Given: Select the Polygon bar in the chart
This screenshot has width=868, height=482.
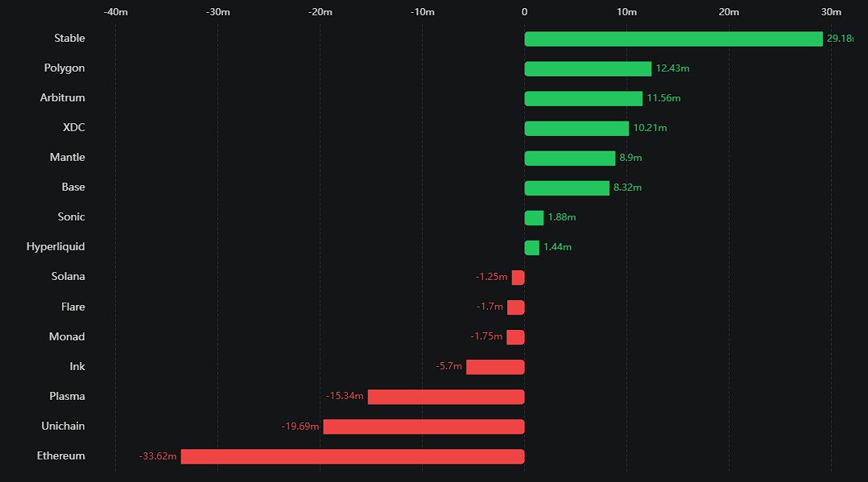Looking at the screenshot, I should tap(588, 69).
